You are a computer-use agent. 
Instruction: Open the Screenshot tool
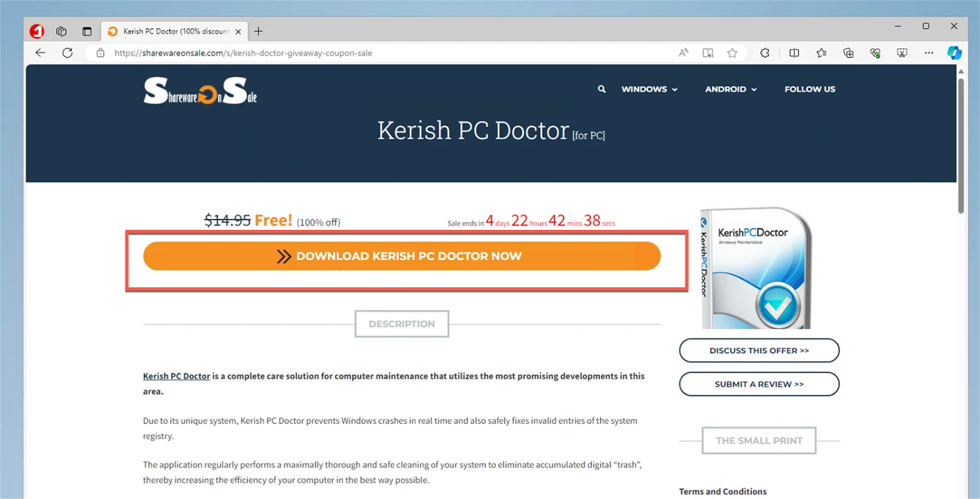[x=902, y=53]
